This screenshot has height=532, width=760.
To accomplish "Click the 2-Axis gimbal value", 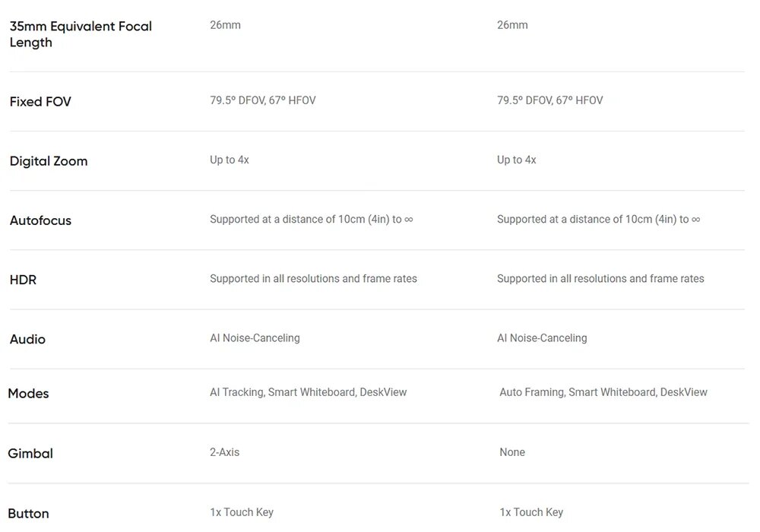I will point(224,452).
